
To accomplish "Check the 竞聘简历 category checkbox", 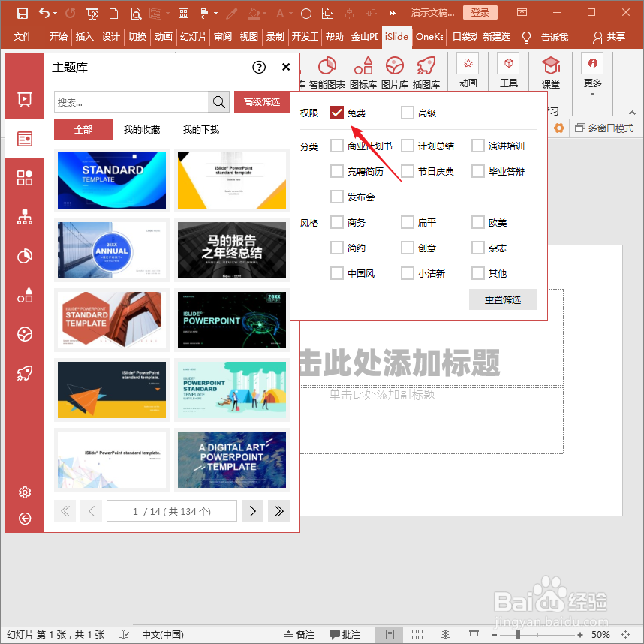I will (x=337, y=171).
